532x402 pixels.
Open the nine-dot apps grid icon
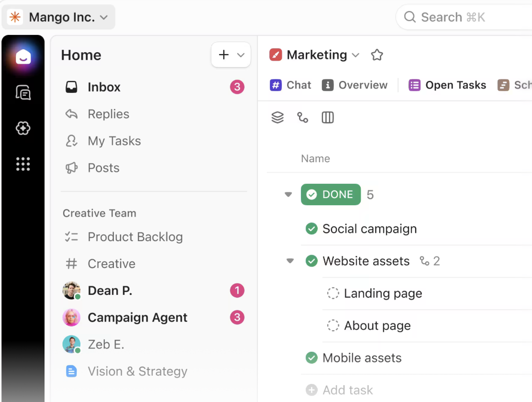pyautogui.click(x=23, y=164)
